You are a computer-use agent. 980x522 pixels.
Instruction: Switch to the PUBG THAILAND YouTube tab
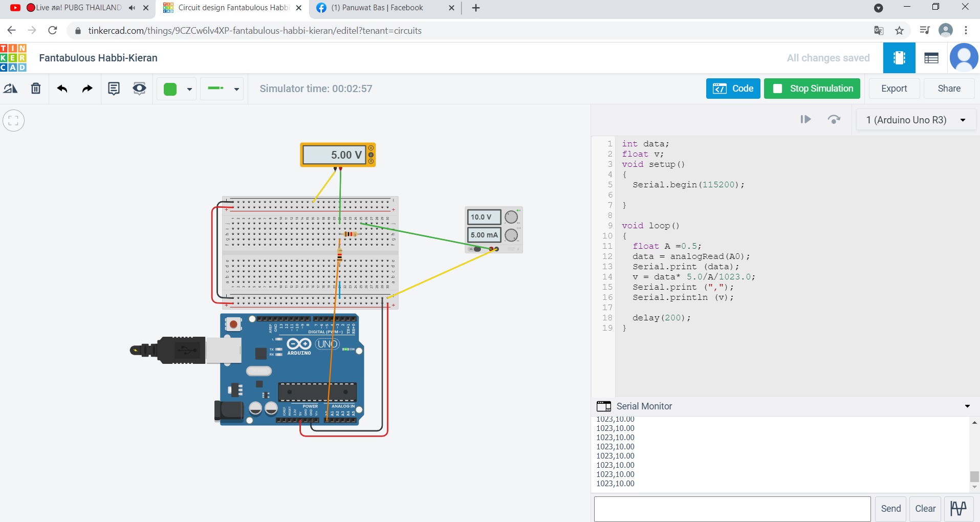pyautogui.click(x=78, y=8)
